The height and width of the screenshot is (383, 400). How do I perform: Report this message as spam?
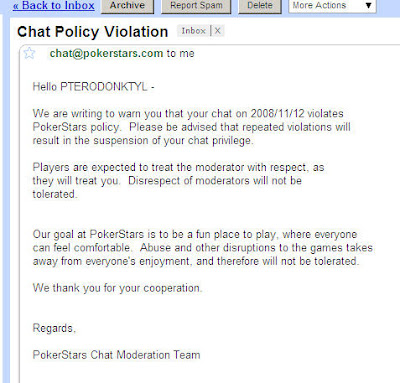click(x=196, y=6)
